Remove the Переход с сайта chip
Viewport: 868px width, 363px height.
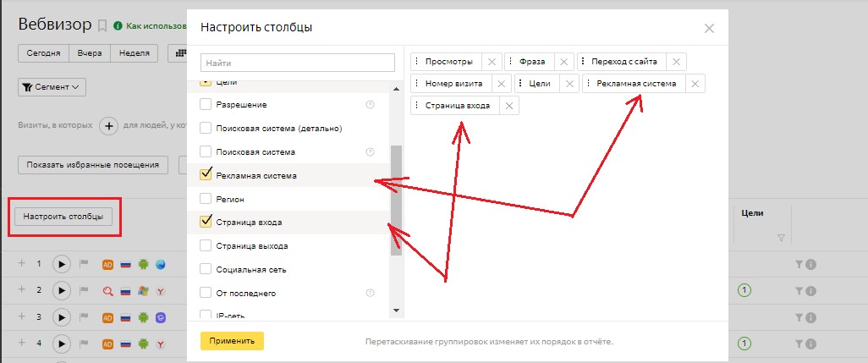coord(677,62)
